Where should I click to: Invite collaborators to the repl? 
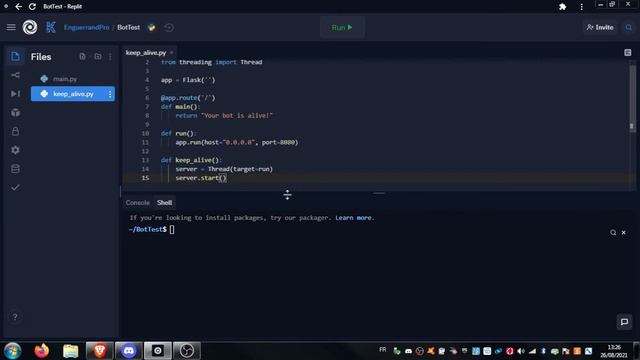coord(600,27)
